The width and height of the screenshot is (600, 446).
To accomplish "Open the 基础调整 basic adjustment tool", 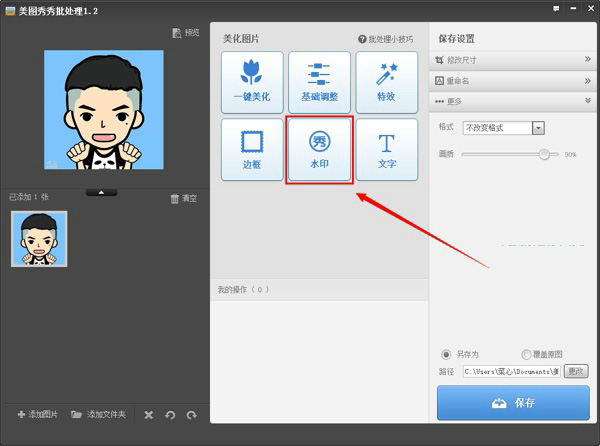I will pos(319,83).
